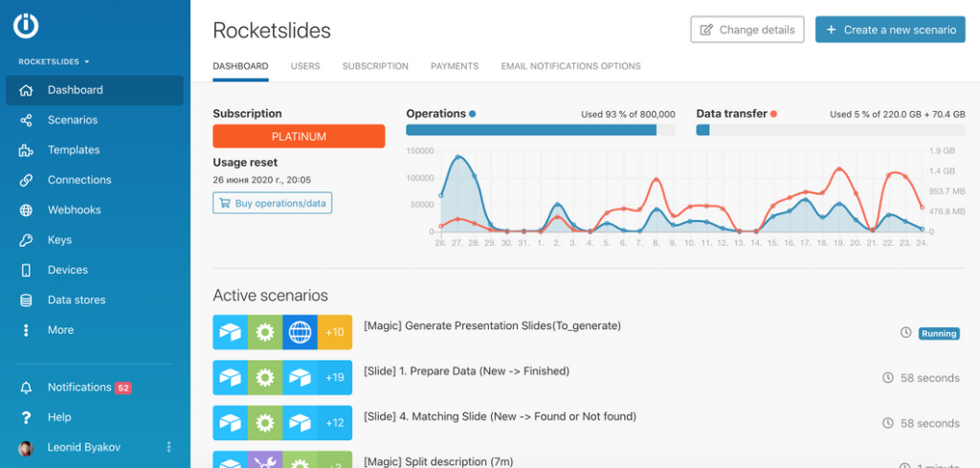The width and height of the screenshot is (980, 468).
Task: Click the Buy operations/data button
Action: [x=273, y=203]
